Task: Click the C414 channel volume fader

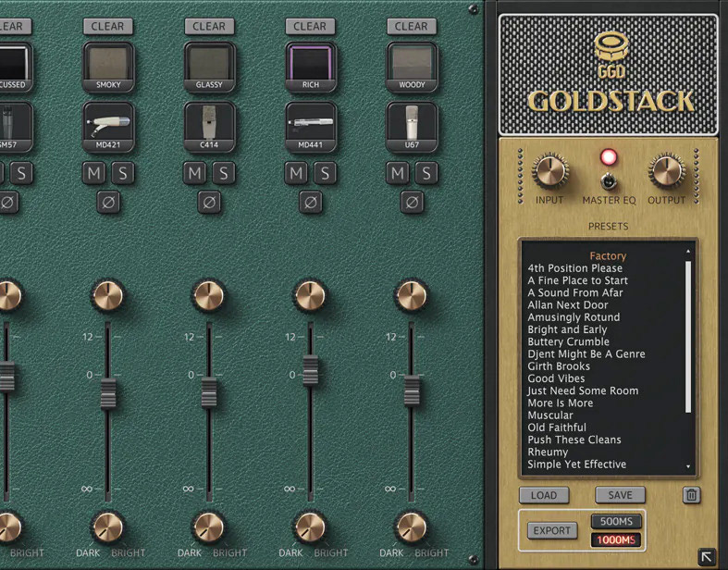Action: 209,392
